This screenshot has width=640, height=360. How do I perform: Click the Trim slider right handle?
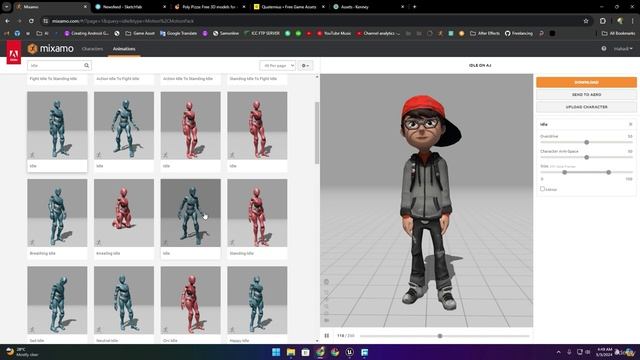(609, 172)
